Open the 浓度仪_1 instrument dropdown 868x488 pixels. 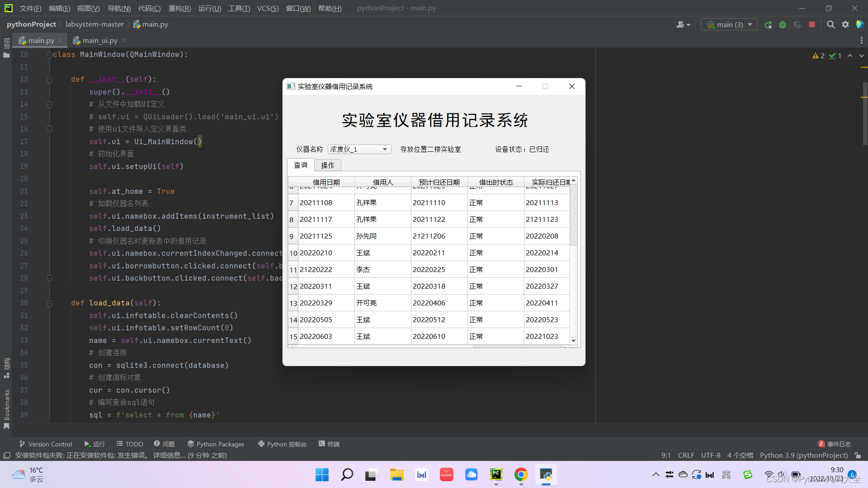(359, 150)
